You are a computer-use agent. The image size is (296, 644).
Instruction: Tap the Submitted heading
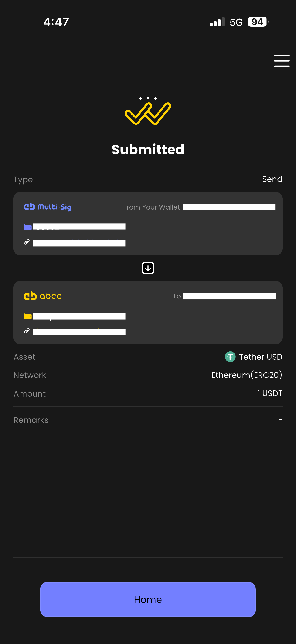tap(148, 150)
